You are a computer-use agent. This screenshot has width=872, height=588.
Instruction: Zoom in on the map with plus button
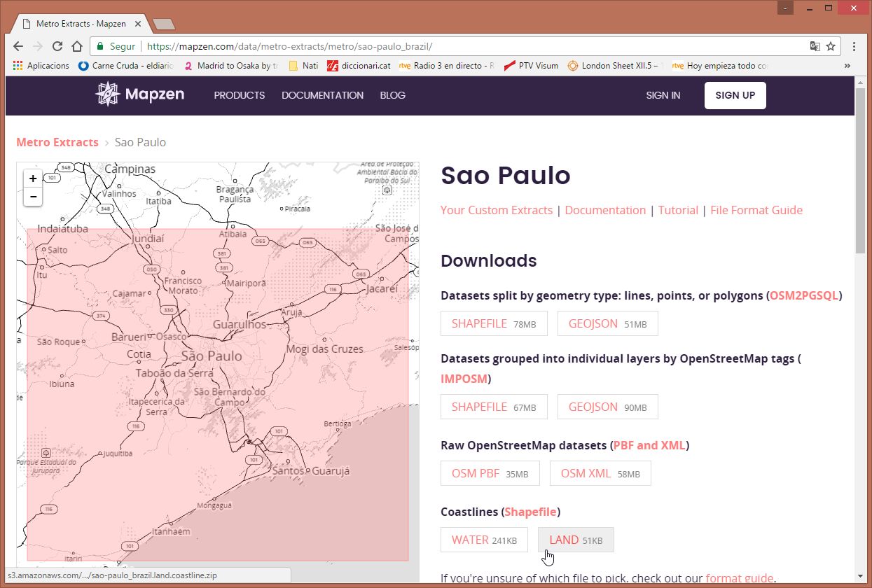(33, 178)
